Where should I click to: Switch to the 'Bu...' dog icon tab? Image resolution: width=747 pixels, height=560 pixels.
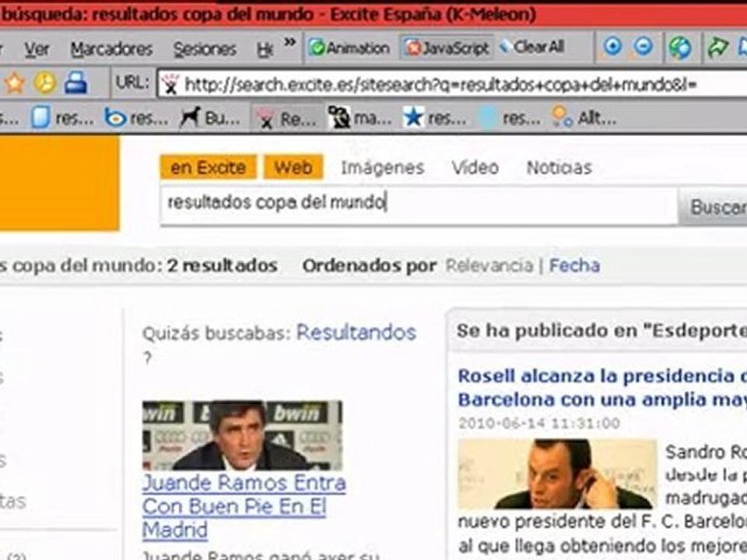tap(211, 118)
